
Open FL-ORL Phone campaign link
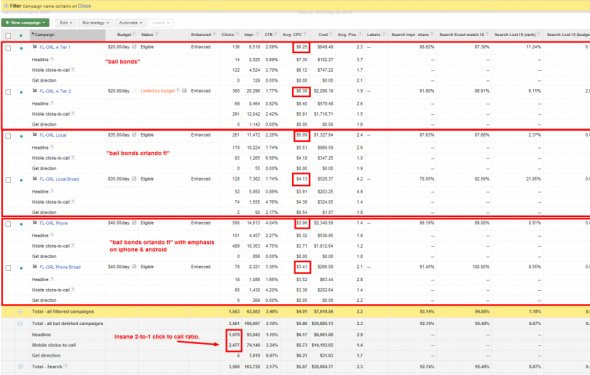tap(54, 223)
